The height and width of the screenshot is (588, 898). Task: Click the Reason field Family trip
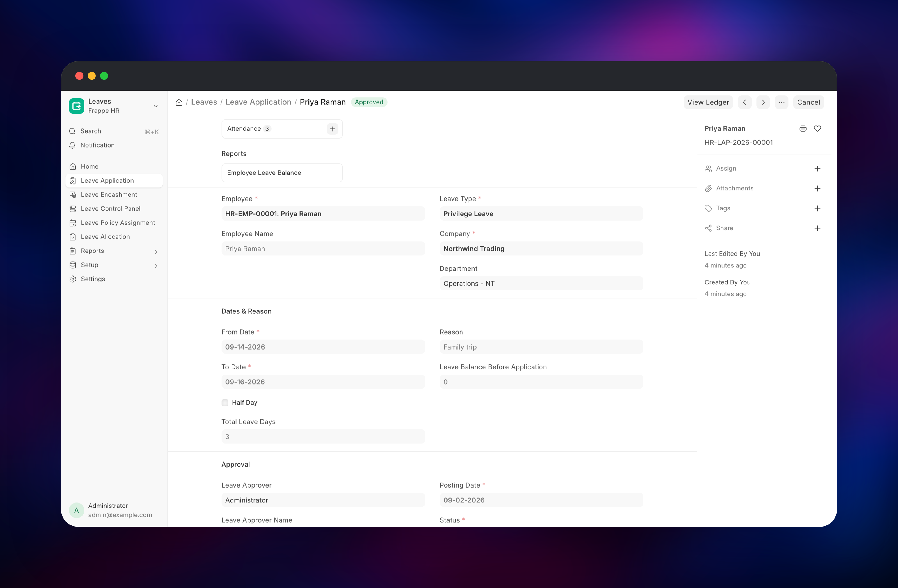pyautogui.click(x=541, y=347)
